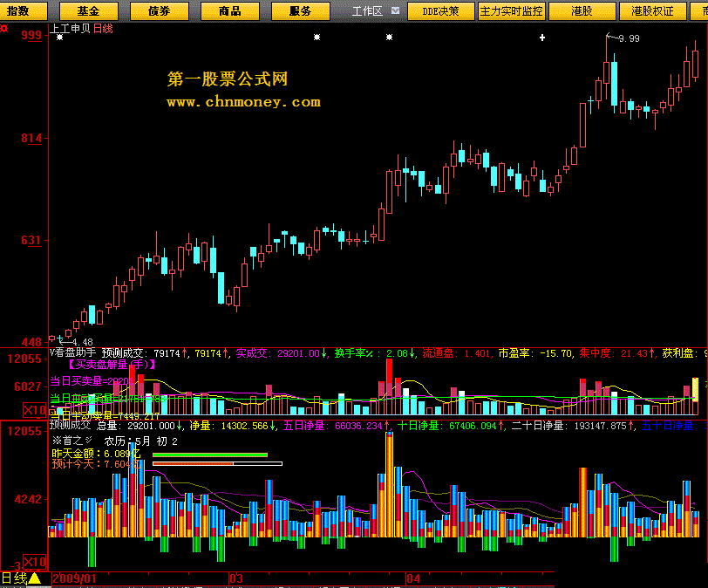Screen dimensions: 708x588
Task: Switch to 港股 view
Action: pyautogui.click(x=582, y=10)
